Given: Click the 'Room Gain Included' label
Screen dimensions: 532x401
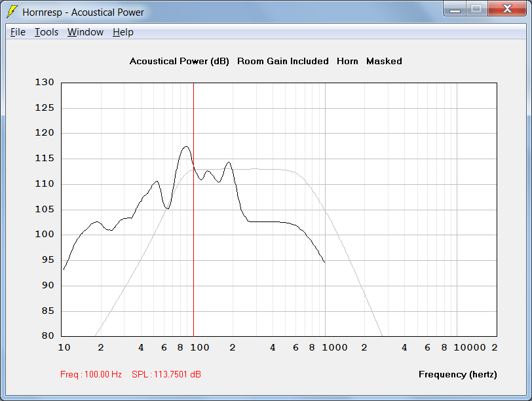Looking at the screenshot, I should coord(283,61).
